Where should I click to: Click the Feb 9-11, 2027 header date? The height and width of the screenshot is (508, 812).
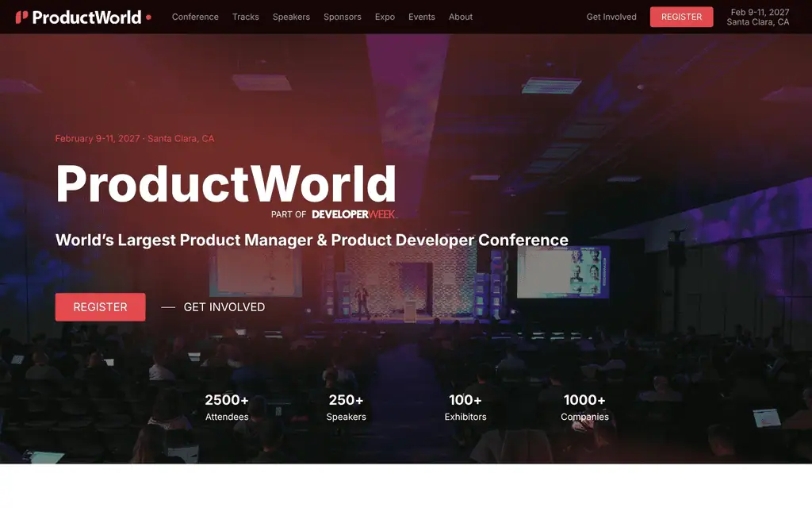(760, 12)
